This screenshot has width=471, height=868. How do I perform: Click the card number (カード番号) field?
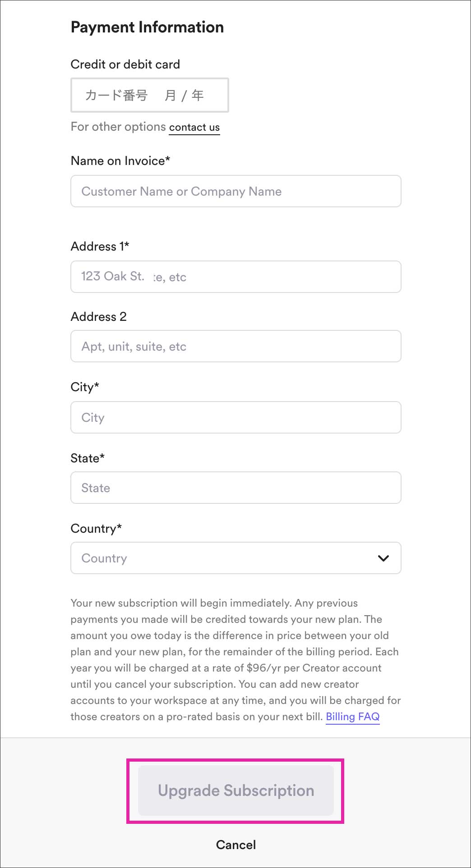pos(116,95)
